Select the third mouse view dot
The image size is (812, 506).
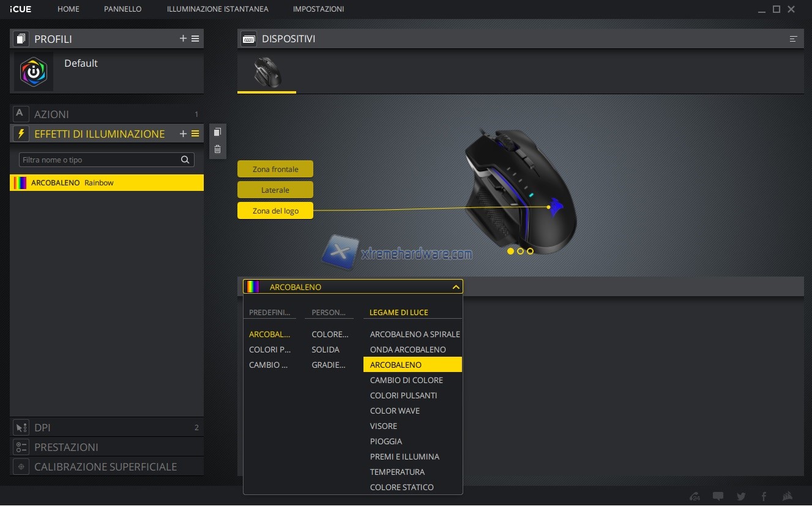coord(530,251)
